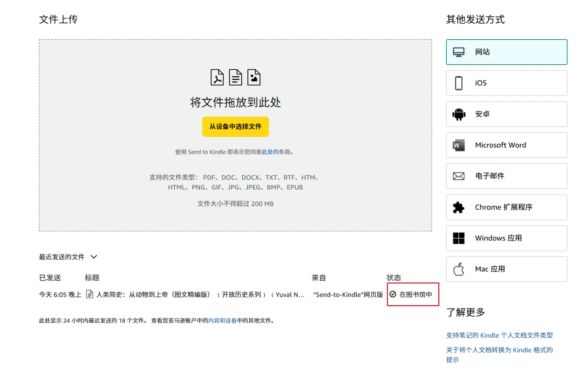588x371 pixels.
Task: Click the envelope icon for 电子邮件
Action: 459,176
